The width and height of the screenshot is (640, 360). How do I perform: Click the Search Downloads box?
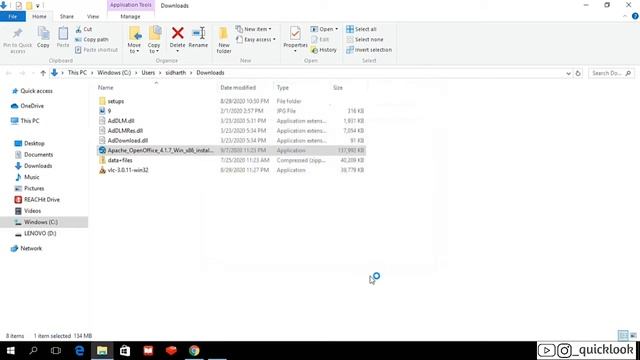pyautogui.click(x=611, y=73)
